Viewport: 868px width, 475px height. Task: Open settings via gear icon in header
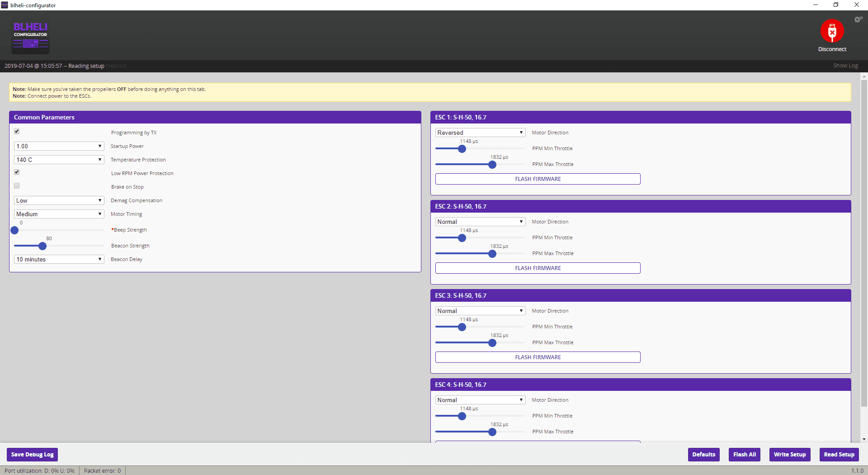858,19
